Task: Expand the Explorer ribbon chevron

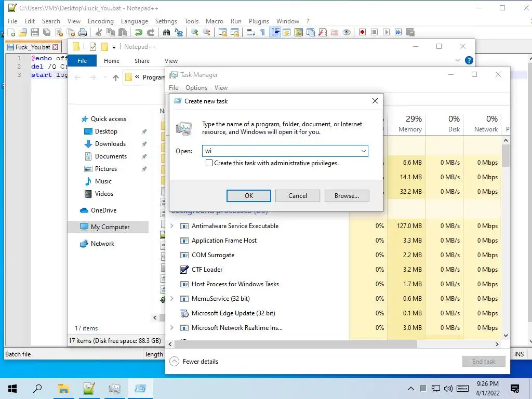Action: [x=457, y=60]
